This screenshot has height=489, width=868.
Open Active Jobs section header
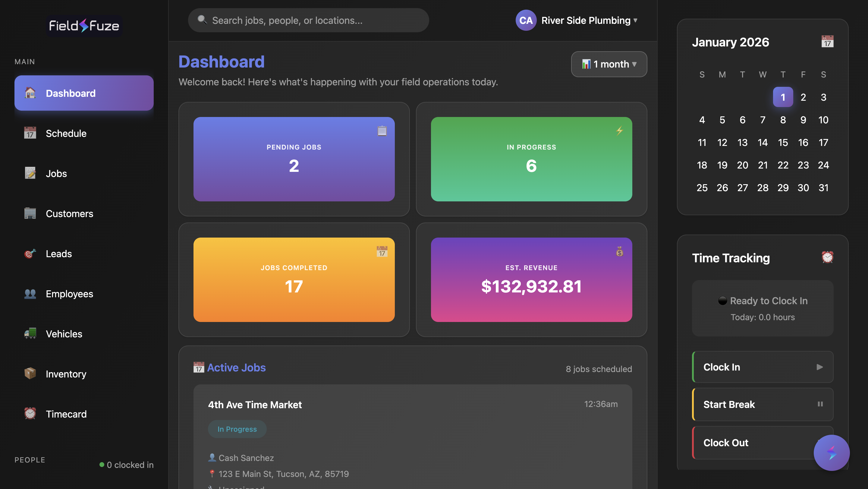tap(236, 368)
